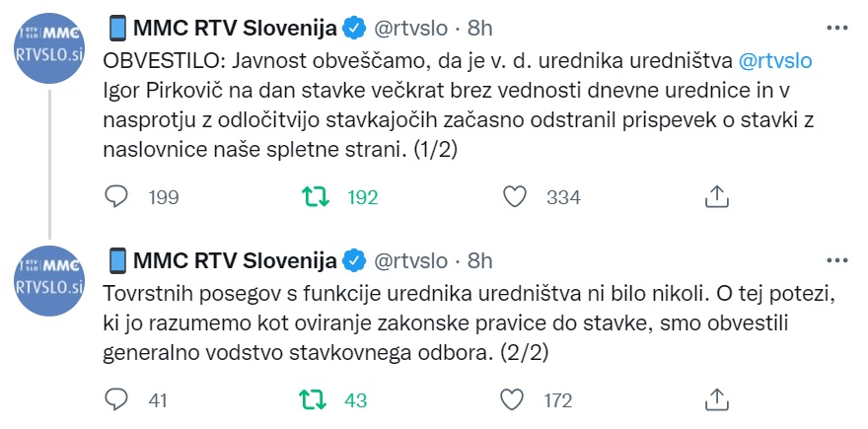This screenshot has height=429, width=868.
Task: Open MMC RTV Slovenija name on second tweet
Action: click(x=234, y=260)
